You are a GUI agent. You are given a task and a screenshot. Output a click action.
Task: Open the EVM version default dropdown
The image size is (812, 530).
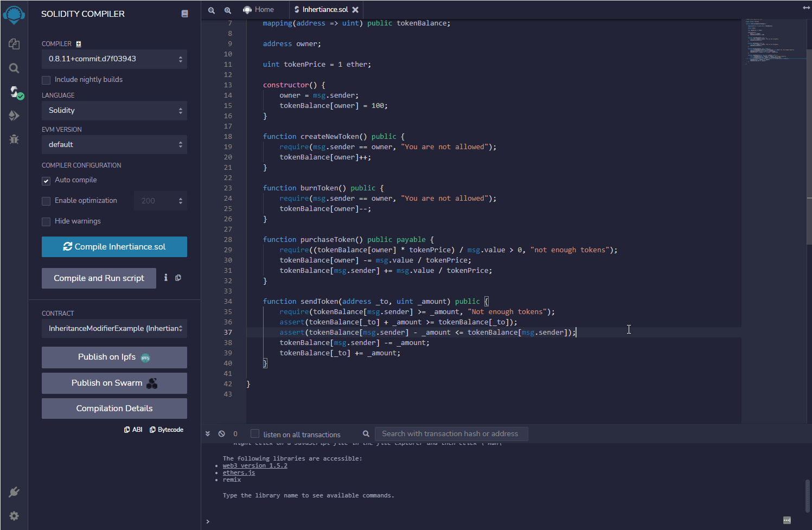click(x=114, y=144)
